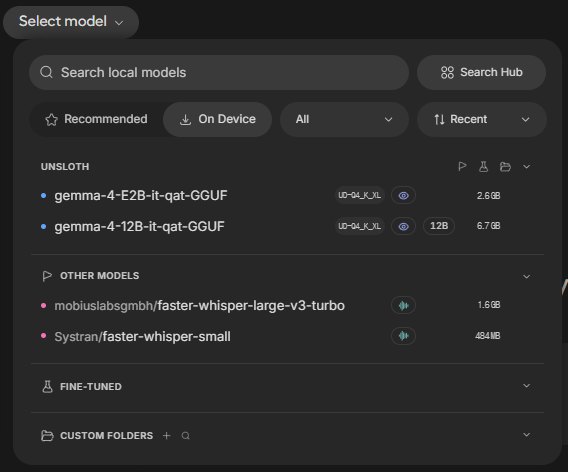This screenshot has height=472, width=568.
Task: Click the 1.6 GB size value
Action: point(489,305)
